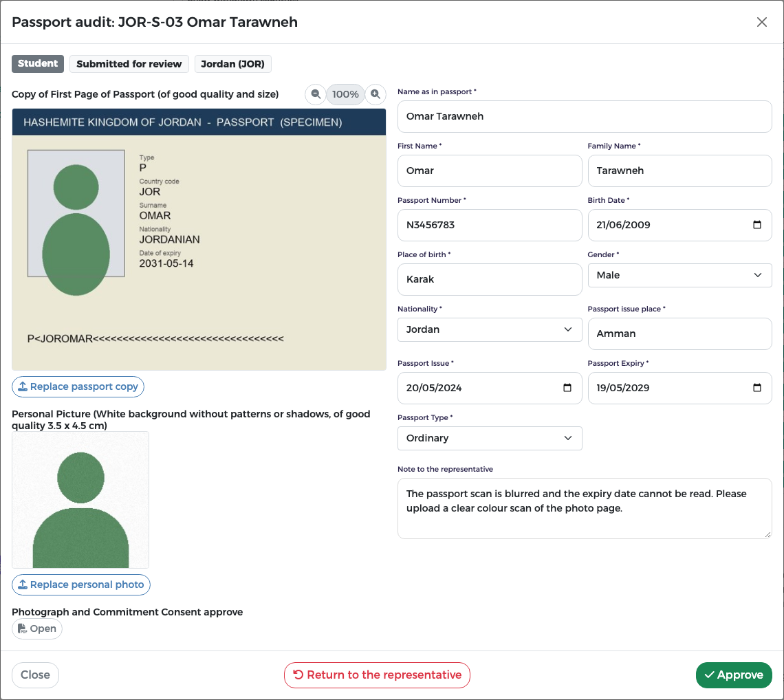Click the Student badge
The image size is (784, 700).
(x=38, y=63)
